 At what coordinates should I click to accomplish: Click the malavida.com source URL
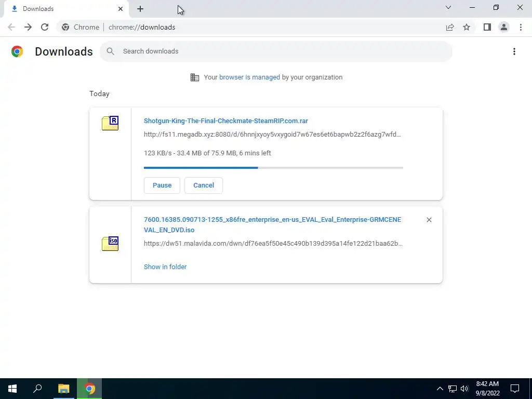tap(273, 244)
